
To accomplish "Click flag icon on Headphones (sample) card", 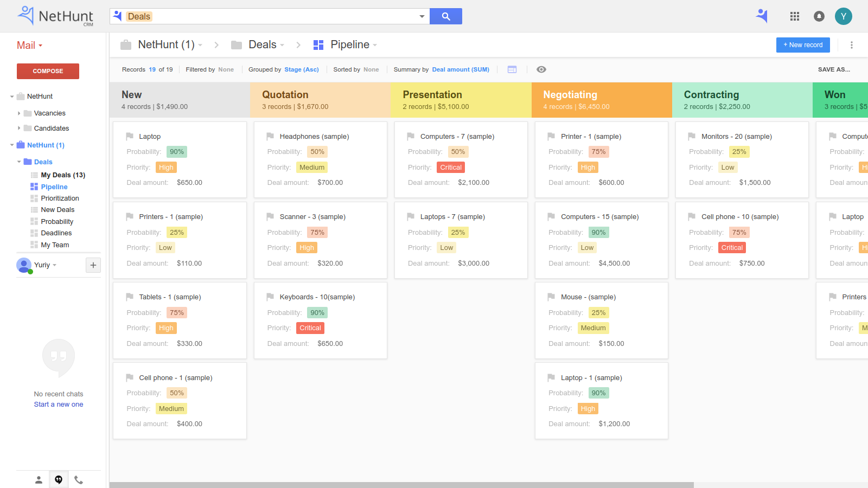I will [x=270, y=136].
